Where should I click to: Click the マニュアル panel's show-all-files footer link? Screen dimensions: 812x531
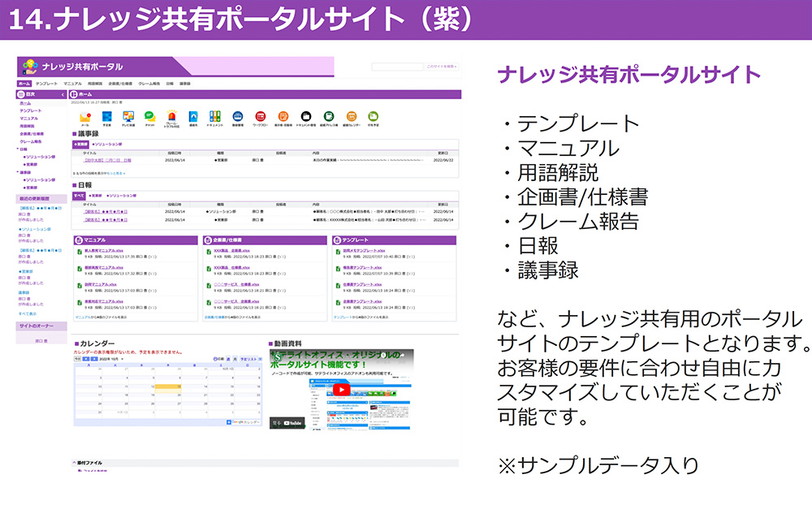click(101, 317)
